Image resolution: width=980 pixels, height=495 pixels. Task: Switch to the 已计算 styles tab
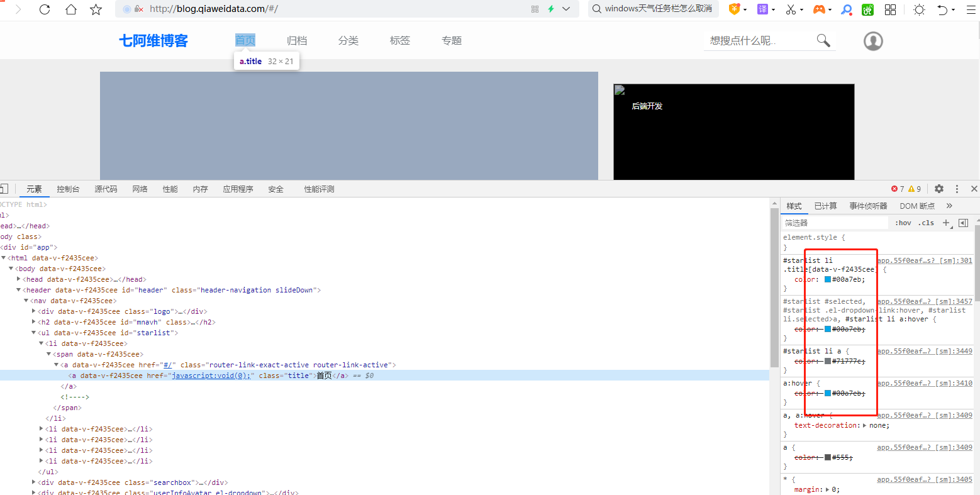825,206
